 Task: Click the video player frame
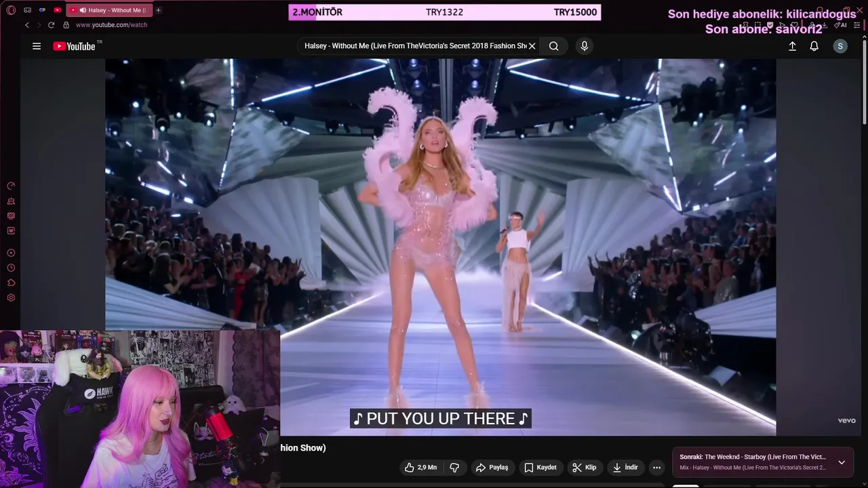pyautogui.click(x=440, y=247)
